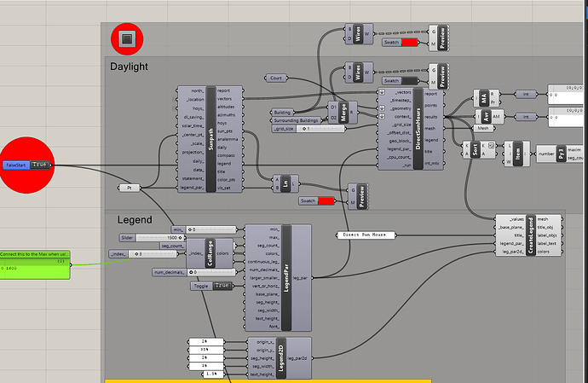Select the Int component connected to Avr

pos(526,117)
